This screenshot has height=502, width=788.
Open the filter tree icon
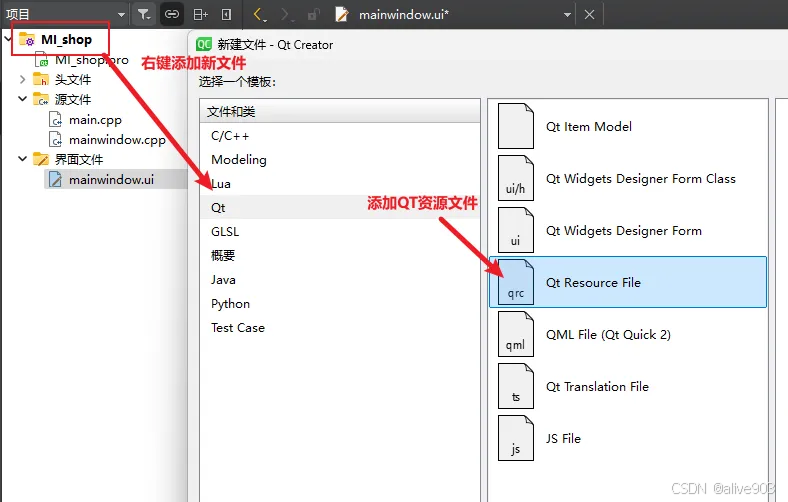click(144, 14)
